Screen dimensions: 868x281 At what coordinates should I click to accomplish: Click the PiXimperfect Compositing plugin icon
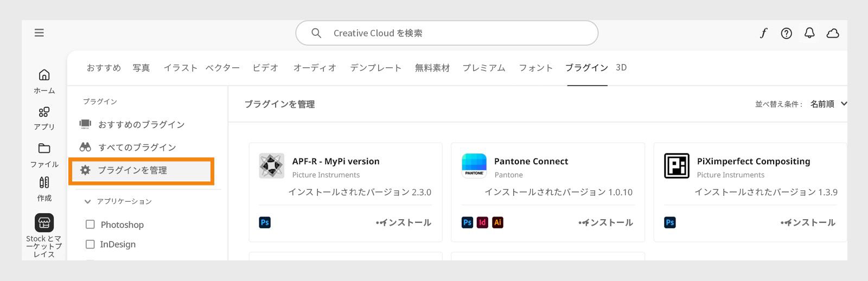click(676, 165)
